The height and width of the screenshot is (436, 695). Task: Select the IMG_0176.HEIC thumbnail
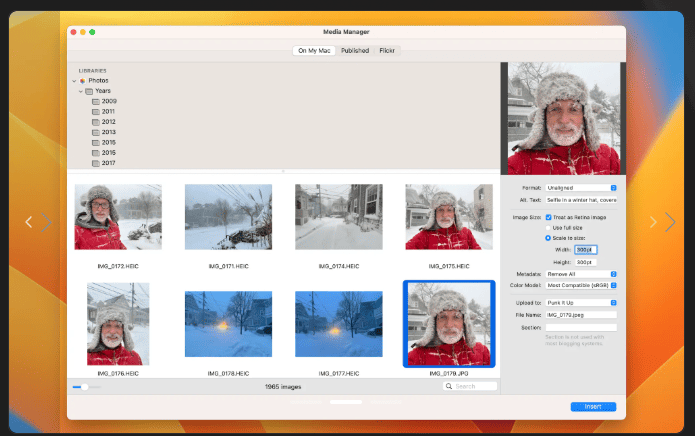click(118, 324)
